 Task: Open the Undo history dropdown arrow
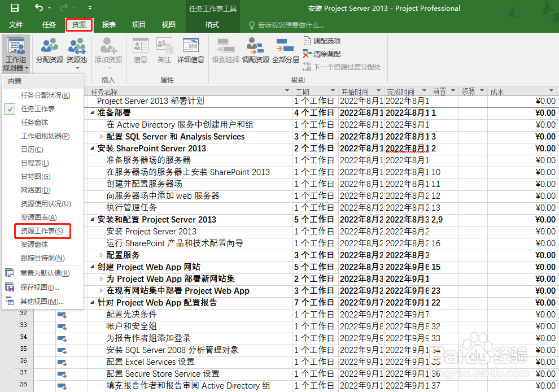(49, 8)
